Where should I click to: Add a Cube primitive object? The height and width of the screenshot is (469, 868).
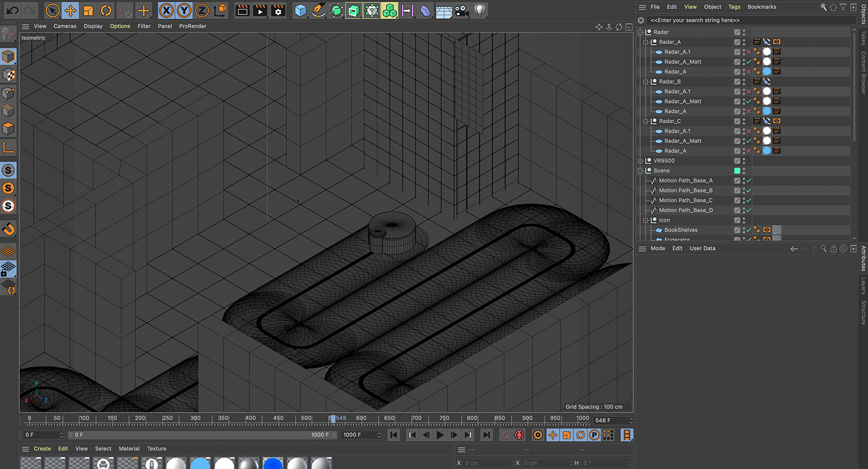(x=300, y=10)
